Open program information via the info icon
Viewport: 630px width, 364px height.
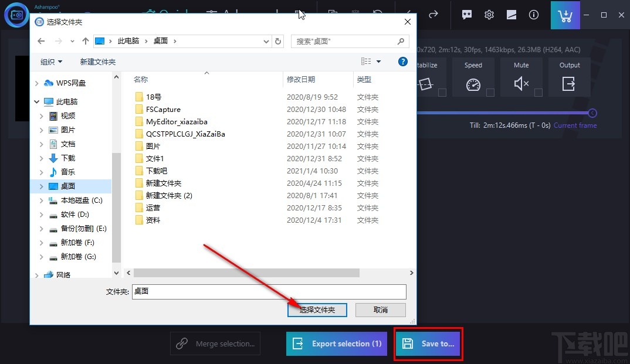tap(533, 15)
